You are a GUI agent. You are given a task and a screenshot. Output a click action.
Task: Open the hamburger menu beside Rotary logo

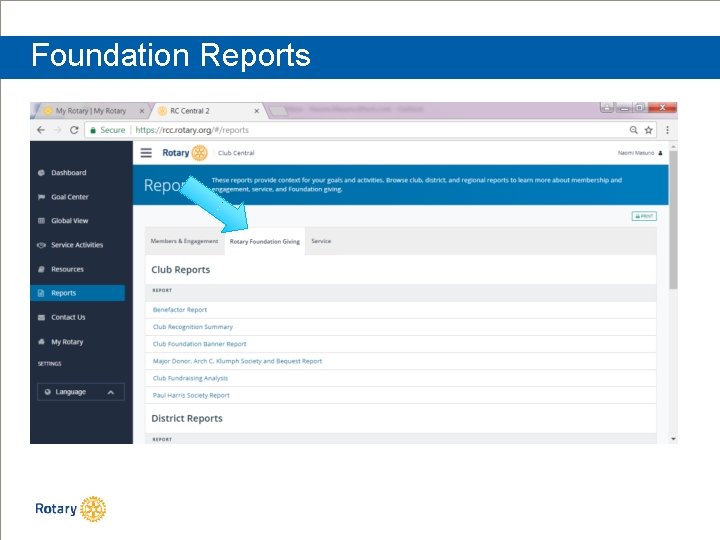click(x=146, y=152)
